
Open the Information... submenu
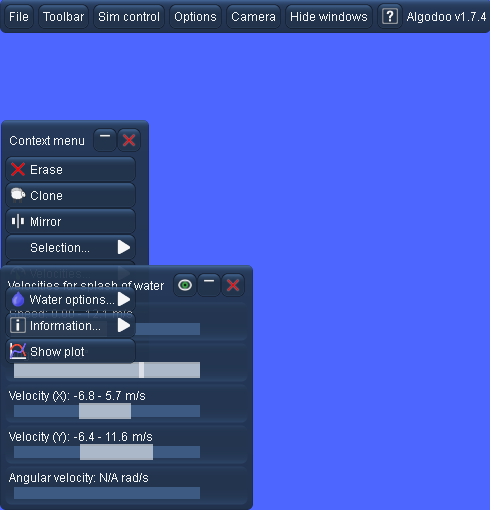(x=71, y=326)
